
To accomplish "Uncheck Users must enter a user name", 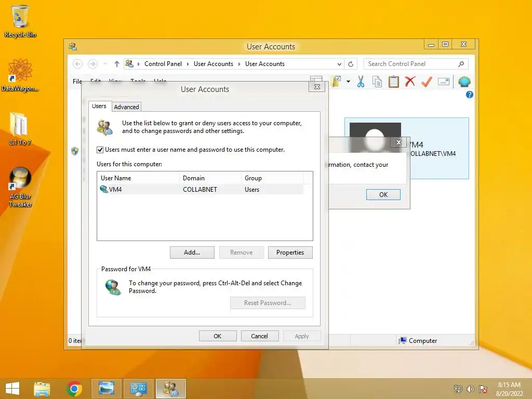I will pyautogui.click(x=100, y=150).
